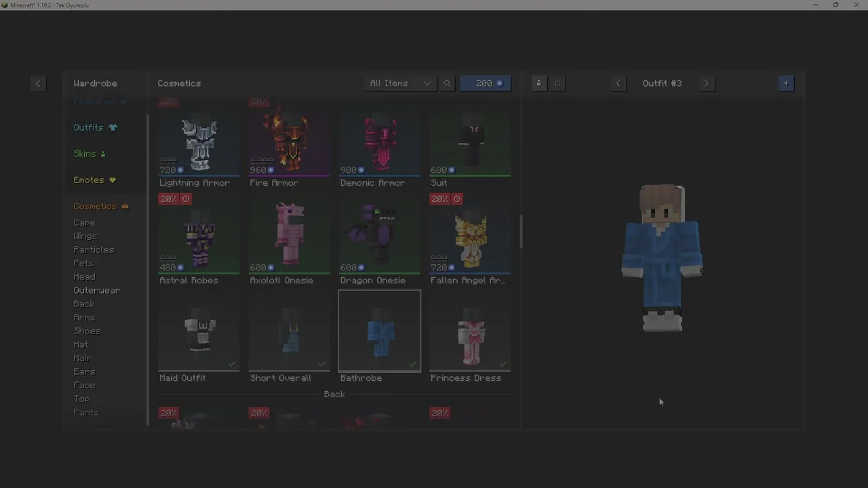Switch to the player preview view icon

(x=539, y=83)
